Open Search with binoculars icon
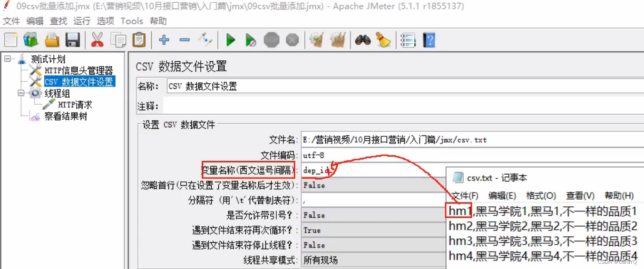Viewport: 644px width, 269px height. (x=363, y=40)
